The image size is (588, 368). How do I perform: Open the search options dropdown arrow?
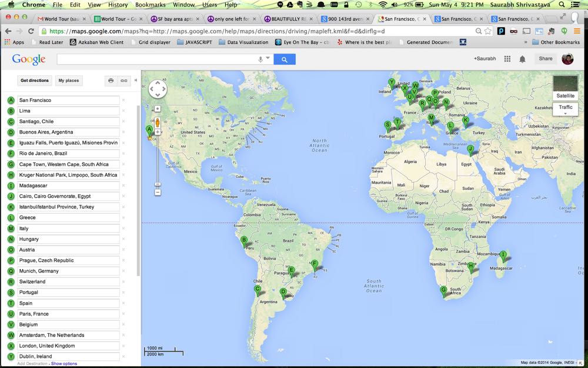(x=268, y=58)
